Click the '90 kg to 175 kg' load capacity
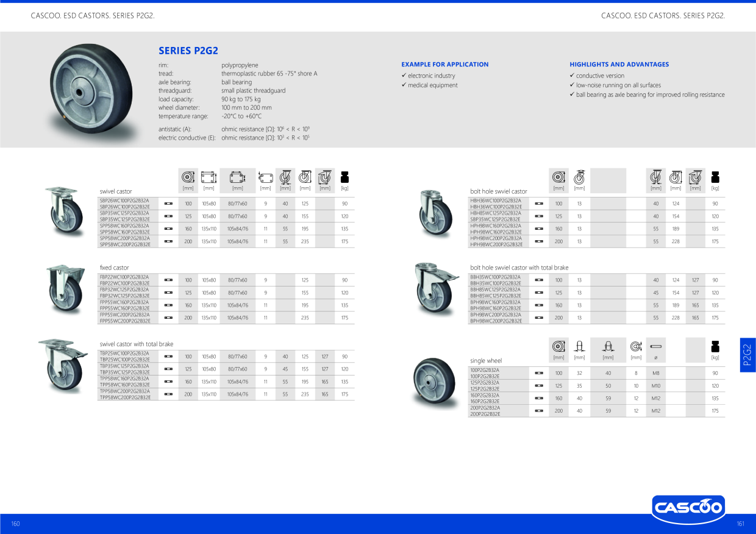Screen dimensions: 756x534 [x=241, y=99]
